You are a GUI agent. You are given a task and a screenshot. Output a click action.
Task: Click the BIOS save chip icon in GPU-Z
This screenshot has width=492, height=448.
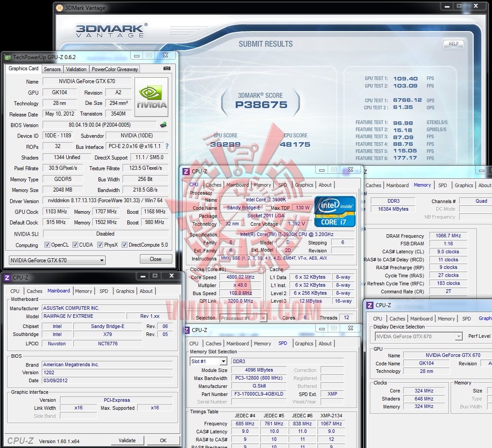(x=163, y=125)
